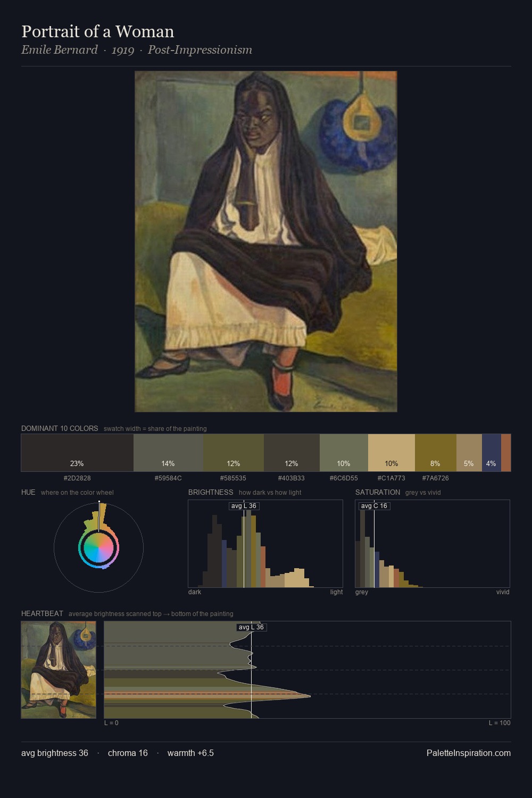Image resolution: width=532 pixels, height=798 pixels.
Task: Click the brightness histogram chart
Action: 265,544
